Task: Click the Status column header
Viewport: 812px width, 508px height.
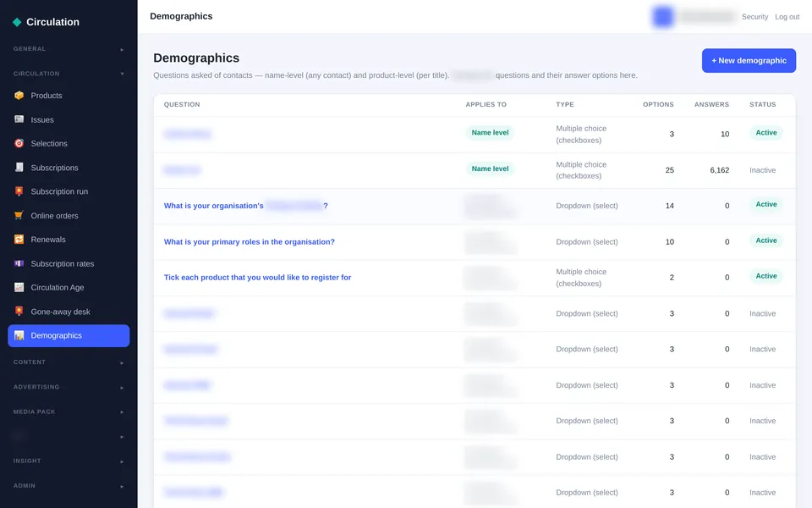Action: pyautogui.click(x=763, y=104)
